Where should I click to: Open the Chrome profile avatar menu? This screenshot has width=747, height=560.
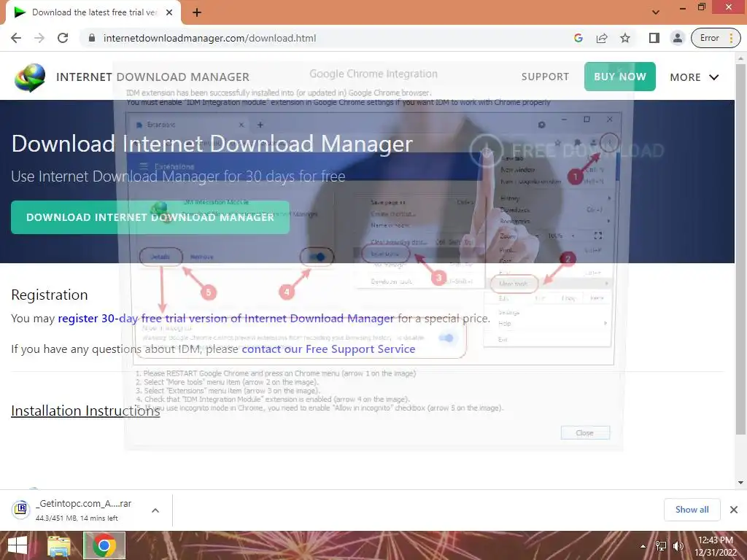[x=677, y=38]
